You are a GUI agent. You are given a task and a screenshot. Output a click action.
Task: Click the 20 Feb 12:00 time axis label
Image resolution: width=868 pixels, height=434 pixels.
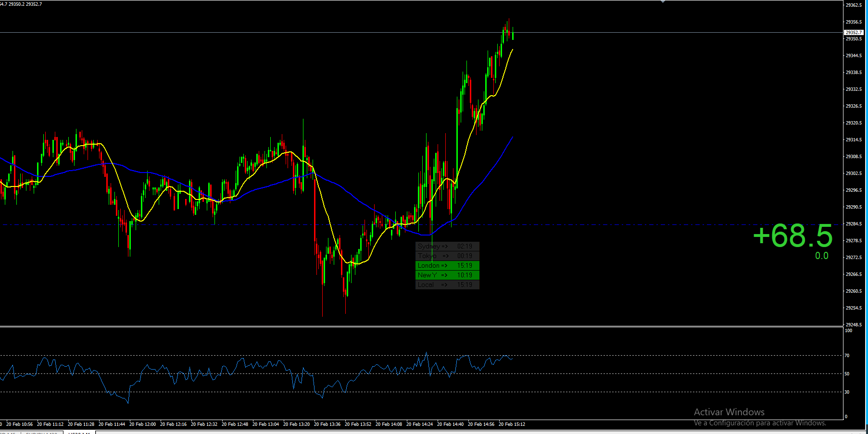[143, 424]
